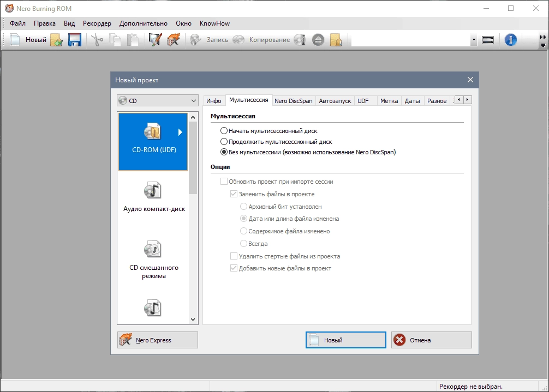The height and width of the screenshot is (392, 549).
Task: Click the Отмена cancel button
Action: tap(431, 340)
